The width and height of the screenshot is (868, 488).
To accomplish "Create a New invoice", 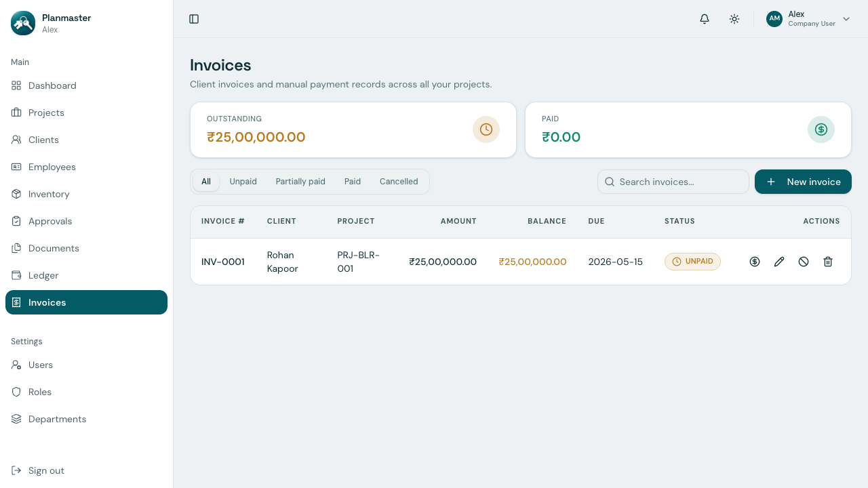I will pos(803,182).
